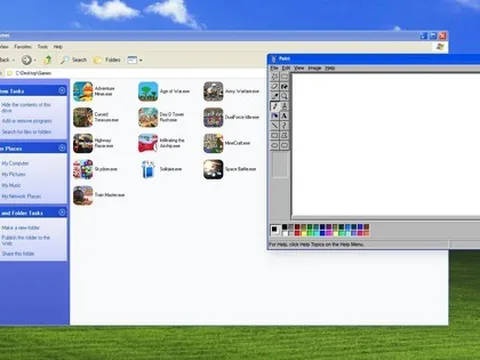Screen dimensions: 480x360
Task: Select the Army Warfare.exe icon
Action: tap(213, 91)
